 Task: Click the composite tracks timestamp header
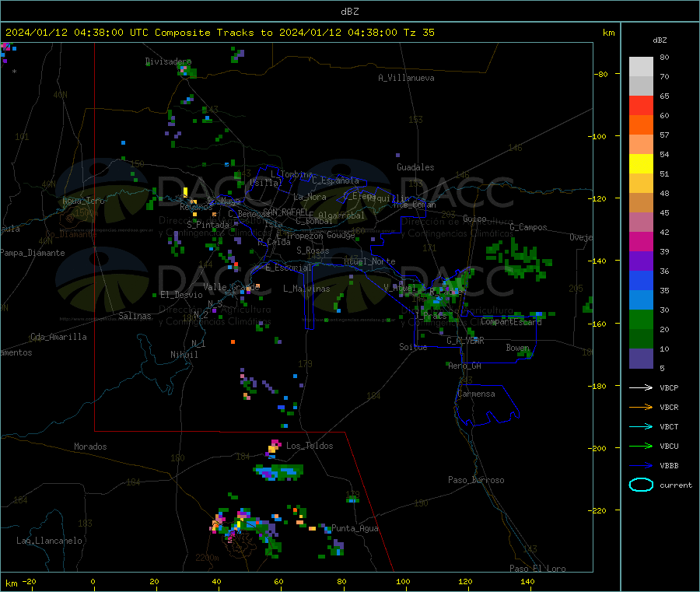pyautogui.click(x=219, y=33)
